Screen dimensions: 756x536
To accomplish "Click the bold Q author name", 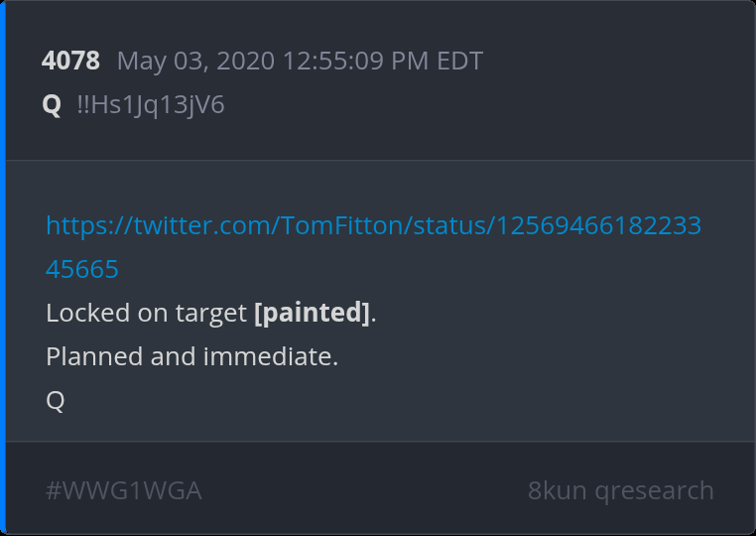I will 52,104.
